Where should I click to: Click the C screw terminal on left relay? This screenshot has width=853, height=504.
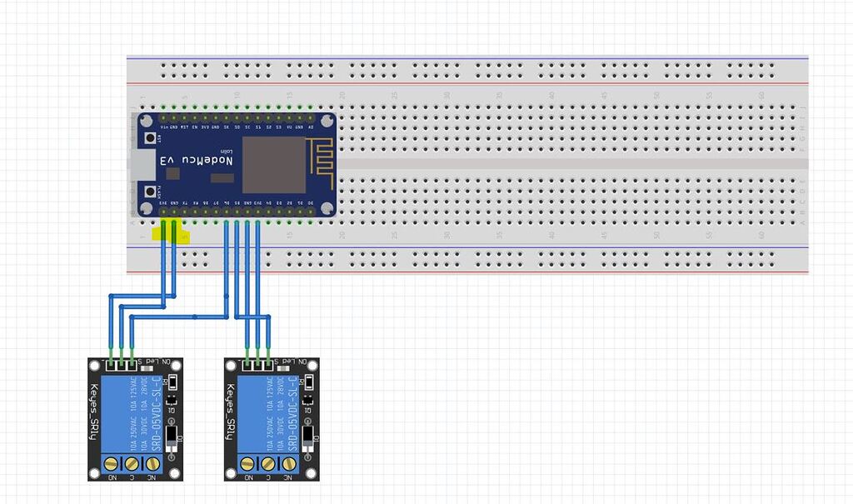[x=131, y=462]
